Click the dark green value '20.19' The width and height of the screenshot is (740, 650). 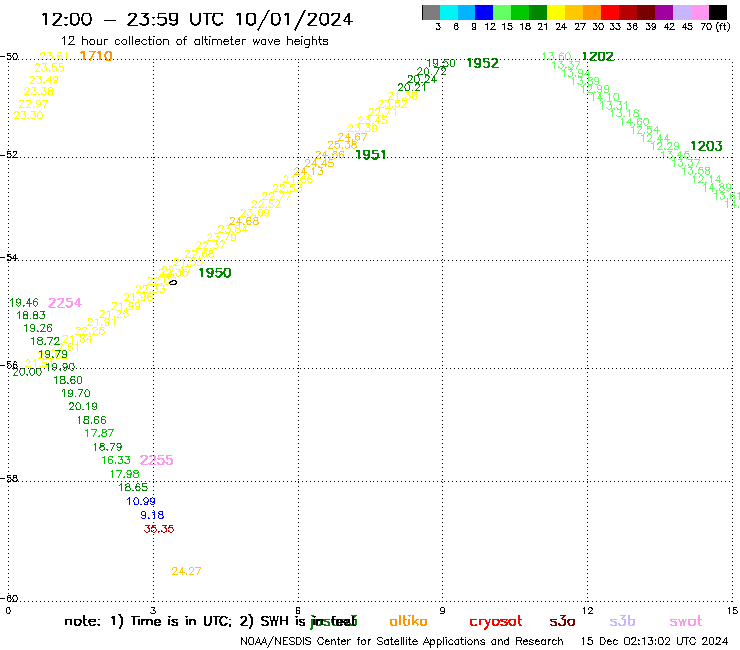coord(83,406)
